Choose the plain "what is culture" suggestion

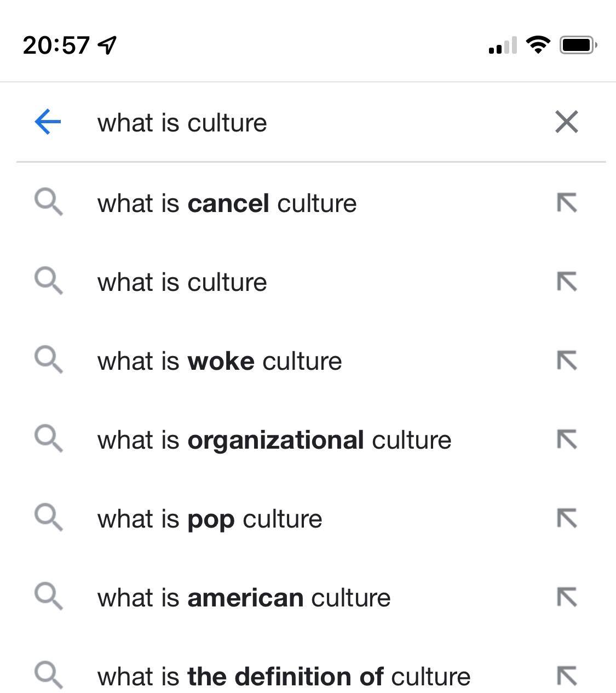point(182,283)
